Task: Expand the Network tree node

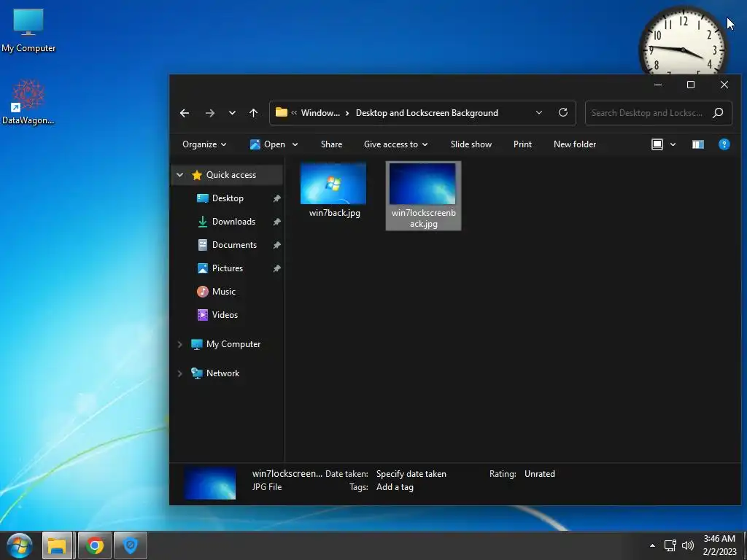Action: click(180, 373)
